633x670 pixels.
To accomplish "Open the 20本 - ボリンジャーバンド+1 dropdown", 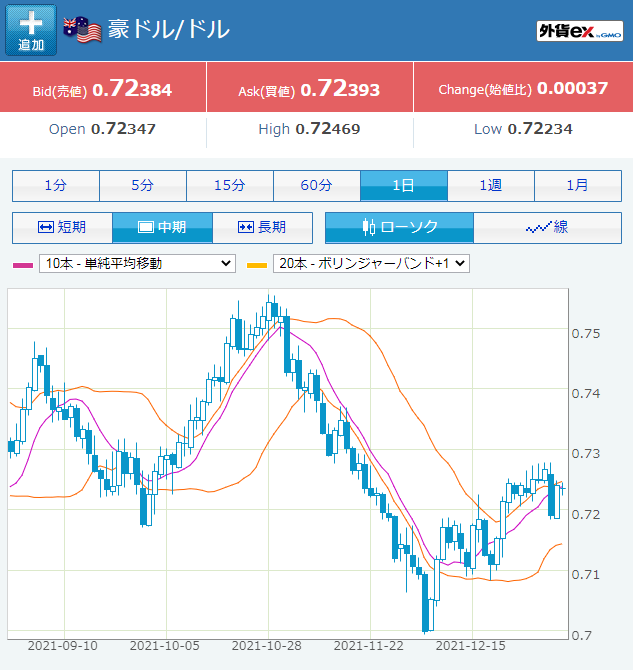I will tap(371, 263).
